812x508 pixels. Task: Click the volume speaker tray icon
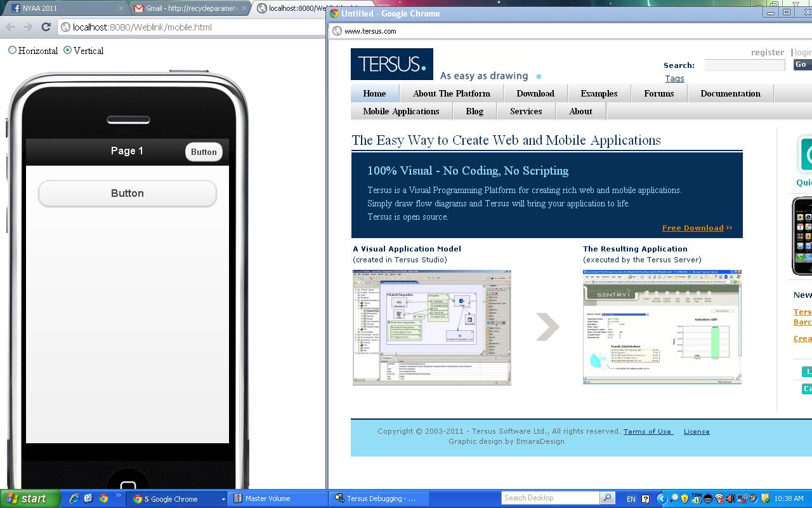coord(730,498)
